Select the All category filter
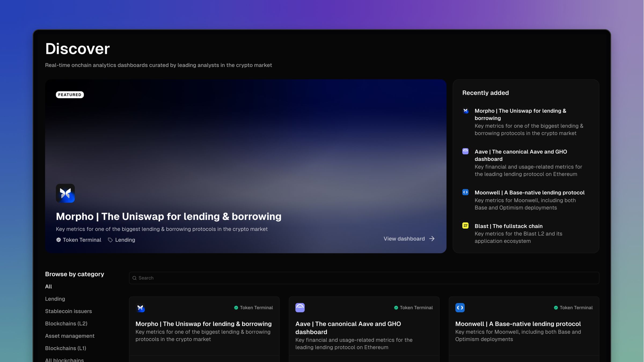644x362 pixels. click(49, 286)
